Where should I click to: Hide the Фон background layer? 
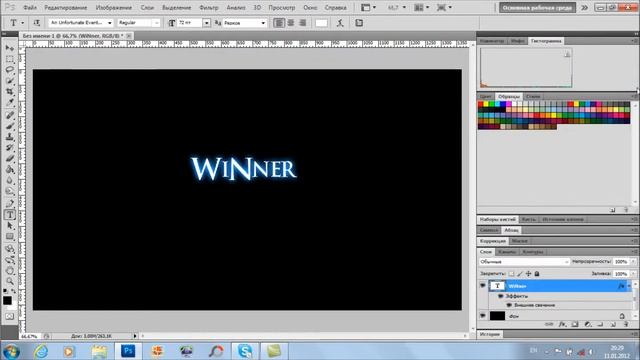[483, 316]
